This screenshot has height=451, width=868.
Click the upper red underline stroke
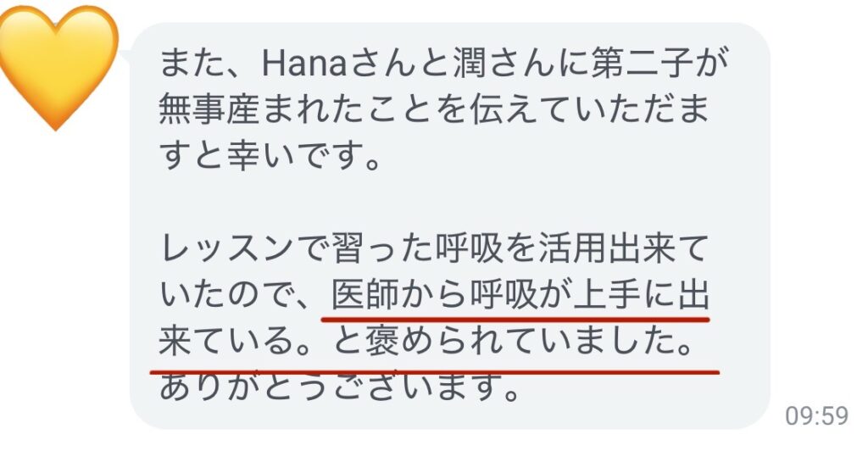click(x=515, y=320)
